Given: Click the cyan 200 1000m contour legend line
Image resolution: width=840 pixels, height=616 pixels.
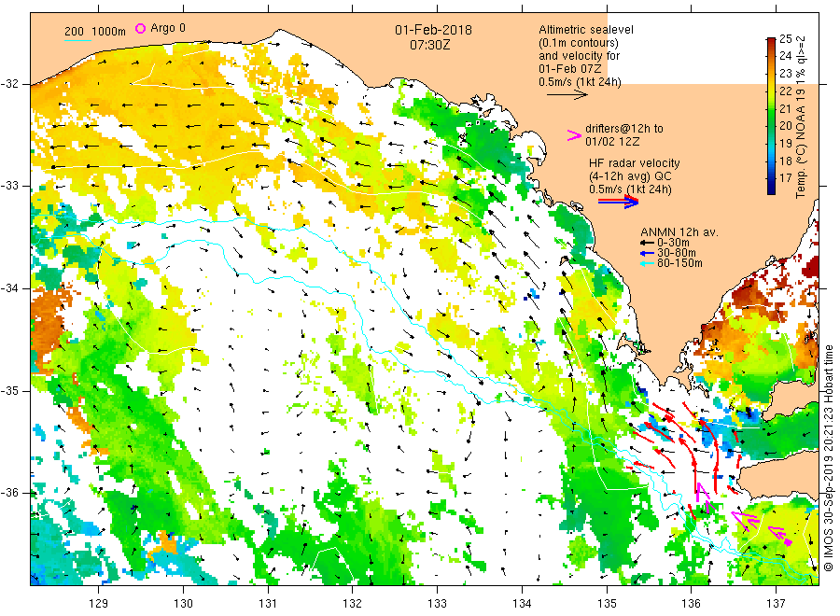Looking at the screenshot, I should click(x=77, y=40).
